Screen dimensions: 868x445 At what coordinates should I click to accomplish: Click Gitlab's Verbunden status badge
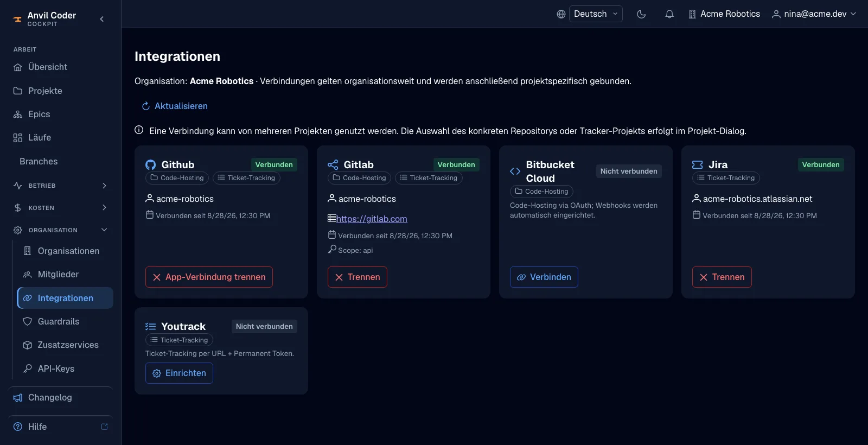coord(456,164)
